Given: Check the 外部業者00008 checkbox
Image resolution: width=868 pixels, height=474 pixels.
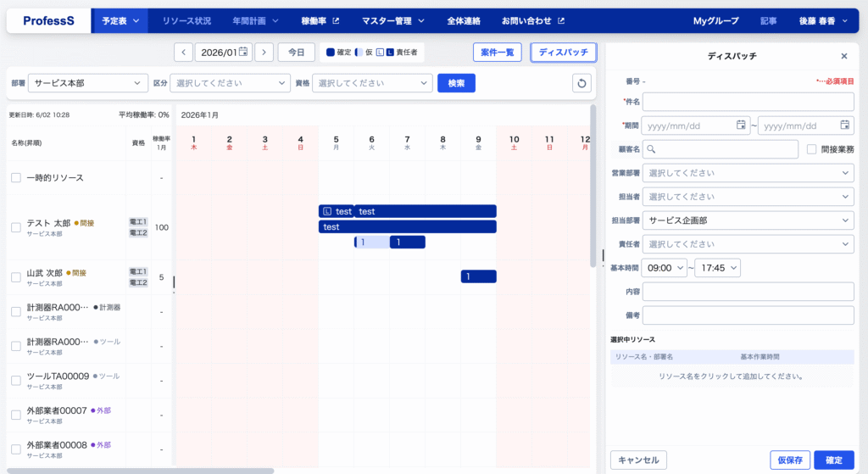Looking at the screenshot, I should click(16, 449).
